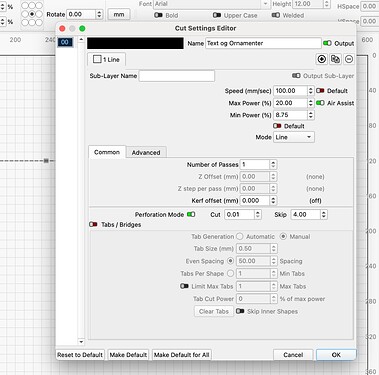379x375 pixels.
Task: Click the perforation Skip value field
Action: [x=305, y=214]
